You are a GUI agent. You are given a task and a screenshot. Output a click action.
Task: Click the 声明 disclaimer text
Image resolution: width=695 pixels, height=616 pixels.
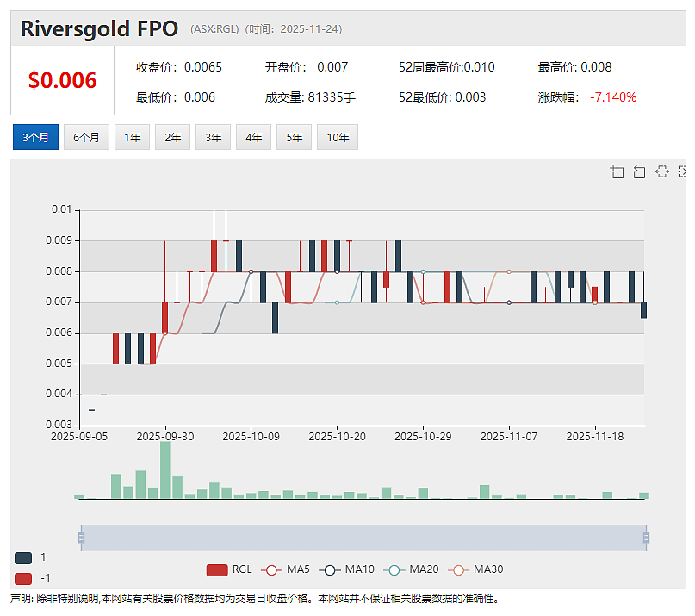click(x=255, y=599)
